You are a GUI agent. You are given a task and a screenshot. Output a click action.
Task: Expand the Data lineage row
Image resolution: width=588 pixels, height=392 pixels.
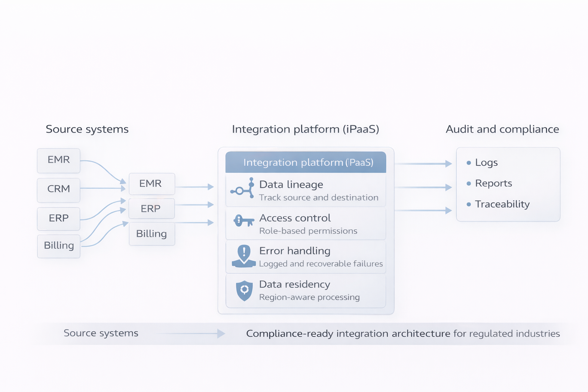click(305, 190)
